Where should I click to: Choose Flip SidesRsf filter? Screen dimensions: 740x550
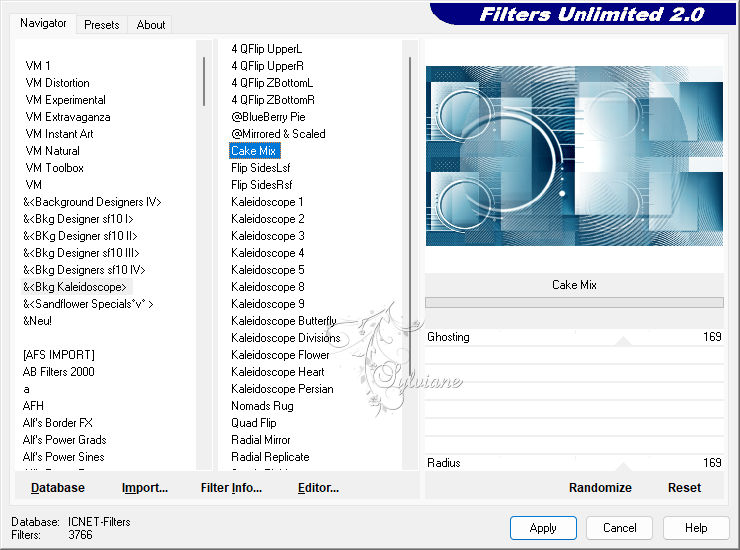coord(261,185)
